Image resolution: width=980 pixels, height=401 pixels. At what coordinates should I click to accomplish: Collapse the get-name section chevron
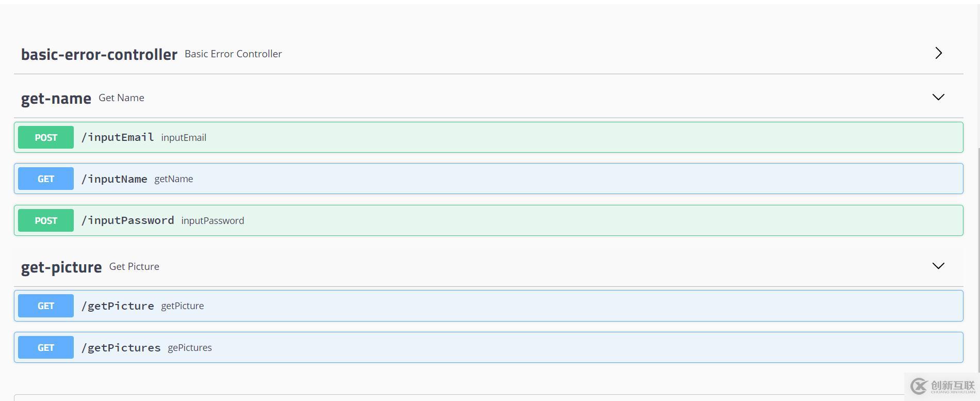tap(938, 97)
